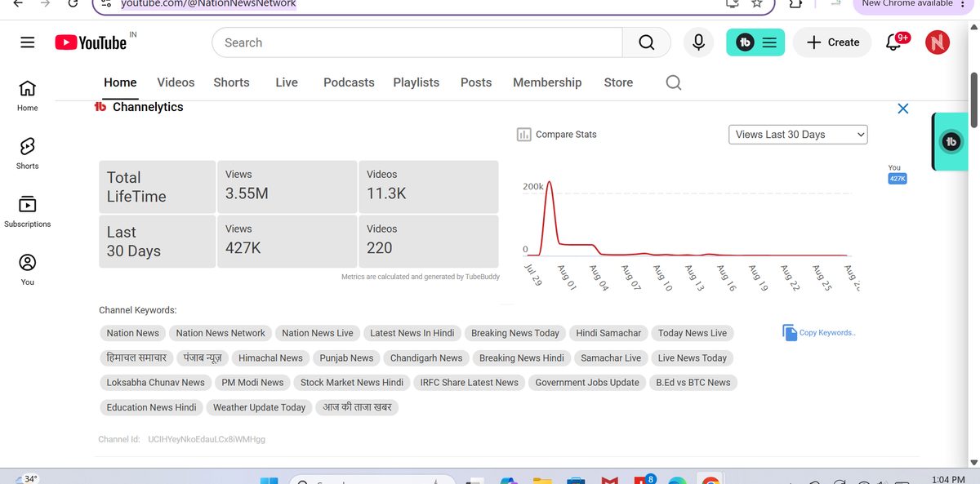Screen dimensions: 980x484
Task: Select the Punjab News keyword chip
Action: tap(346, 357)
